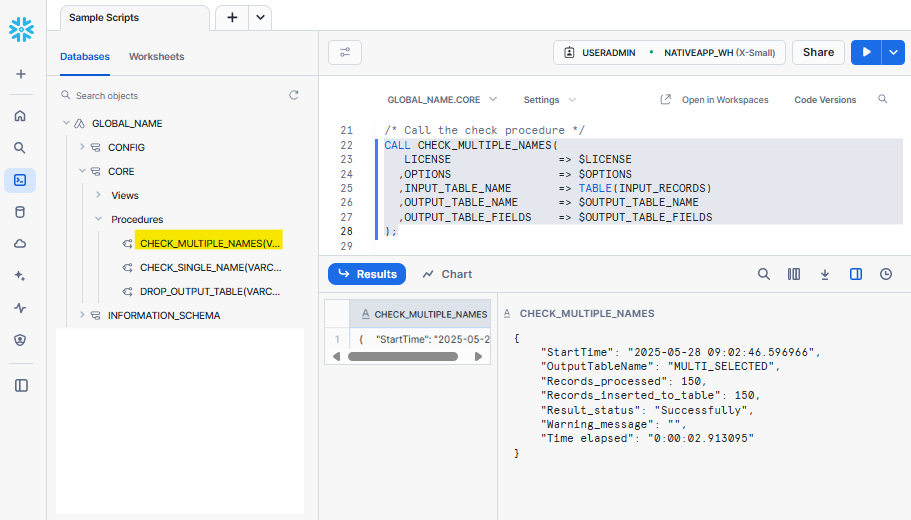Collapse the CORE schema

click(82, 171)
